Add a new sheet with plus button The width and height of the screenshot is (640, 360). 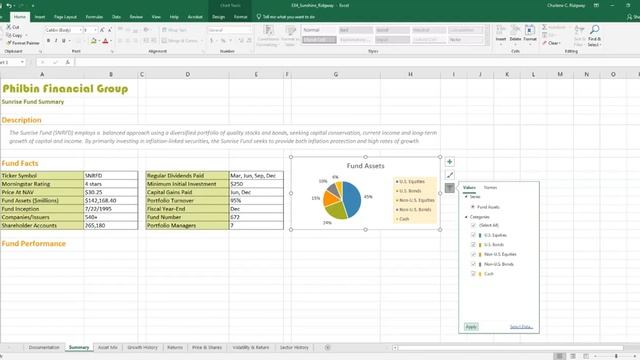point(327,348)
